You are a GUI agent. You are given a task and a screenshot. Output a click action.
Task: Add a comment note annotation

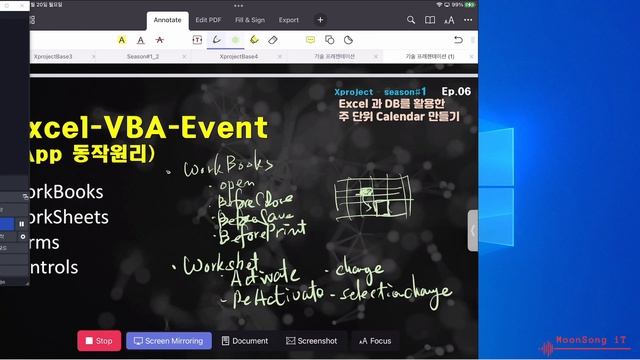pyautogui.click(x=310, y=40)
